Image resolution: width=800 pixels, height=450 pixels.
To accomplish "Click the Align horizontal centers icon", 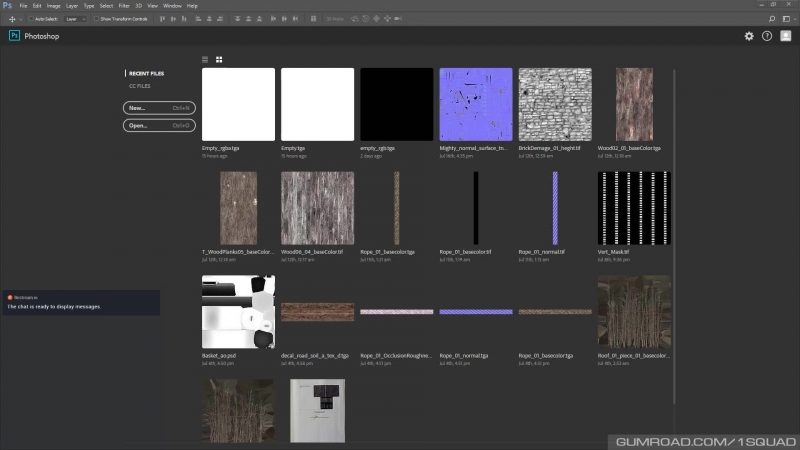I will pyautogui.click(x=209, y=19).
